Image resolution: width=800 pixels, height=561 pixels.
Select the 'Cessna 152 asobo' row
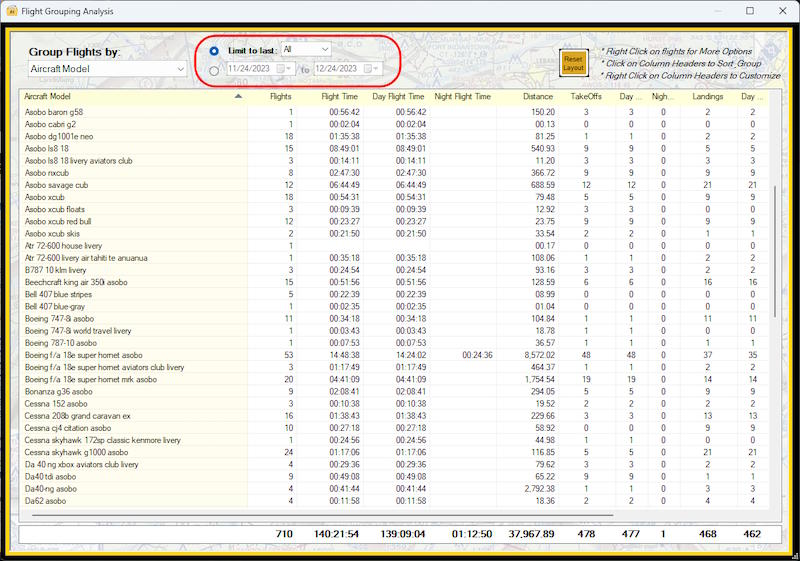pyautogui.click(x=393, y=404)
